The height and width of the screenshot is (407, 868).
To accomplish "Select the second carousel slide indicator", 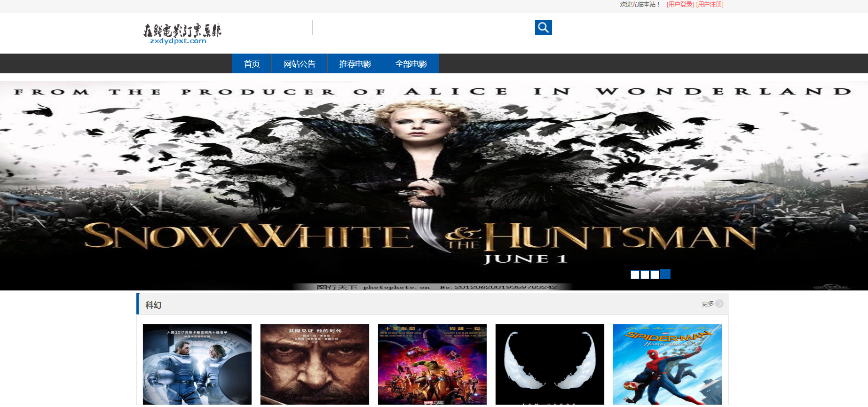I will click(x=645, y=274).
